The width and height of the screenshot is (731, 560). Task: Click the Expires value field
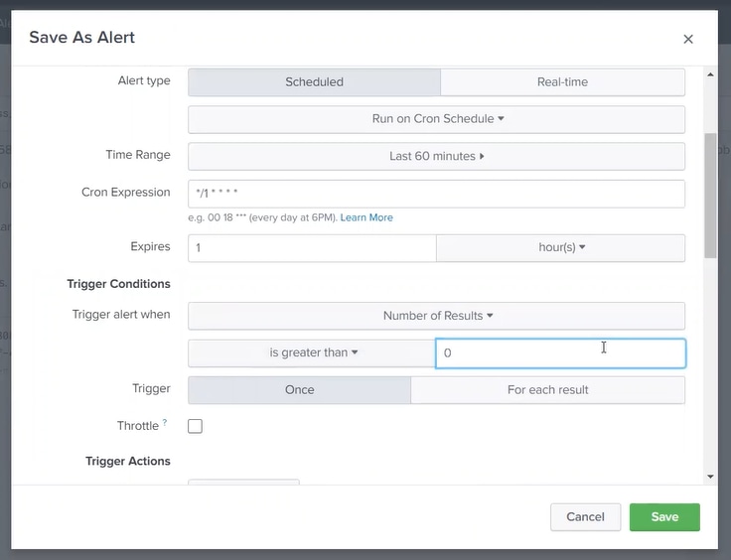point(312,248)
